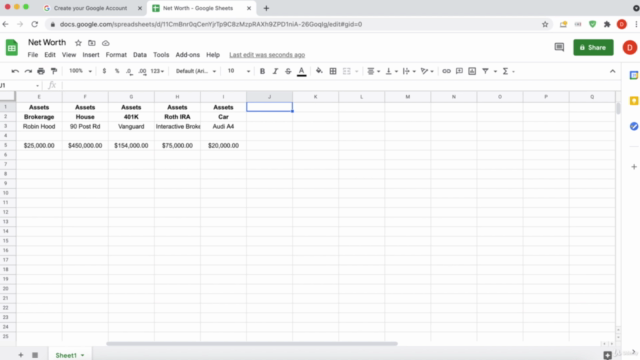640x360 pixels.
Task: Open the View menu
Action: click(69, 55)
